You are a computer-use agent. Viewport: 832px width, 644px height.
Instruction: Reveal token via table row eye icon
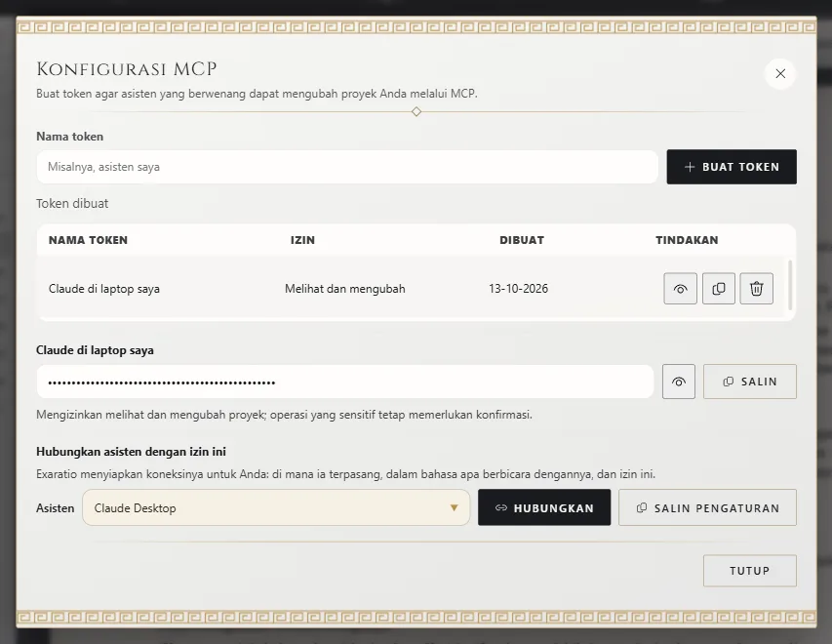(x=680, y=288)
